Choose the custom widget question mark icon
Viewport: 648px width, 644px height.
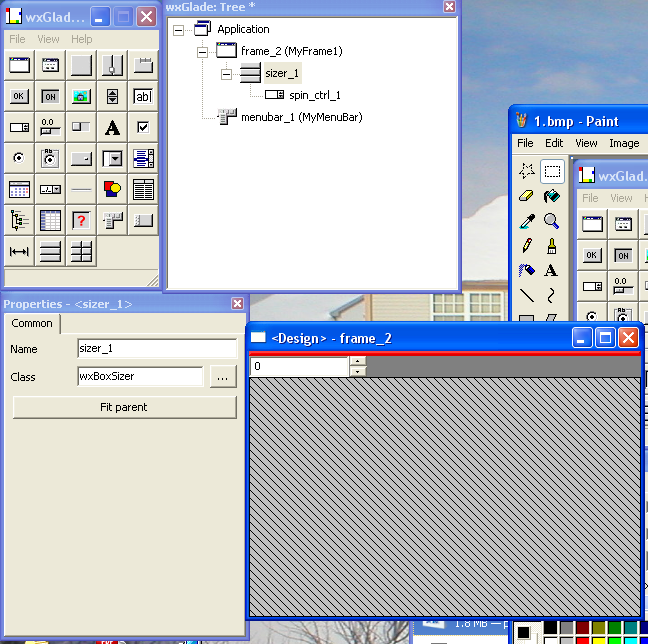coord(81,220)
